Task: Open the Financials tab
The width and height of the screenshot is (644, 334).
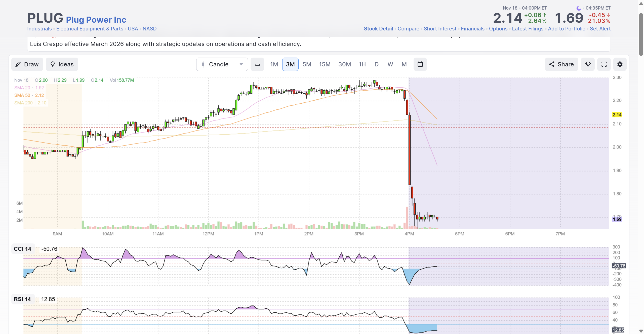Action: click(x=472, y=29)
